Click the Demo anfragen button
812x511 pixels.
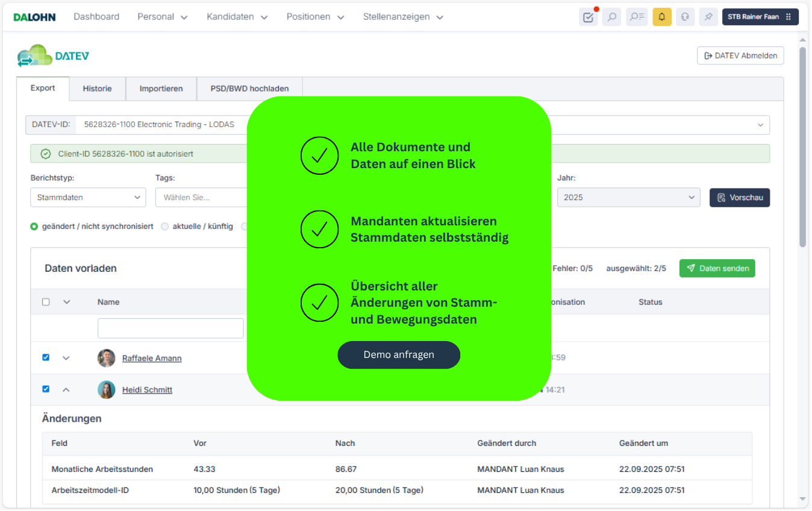pos(399,355)
